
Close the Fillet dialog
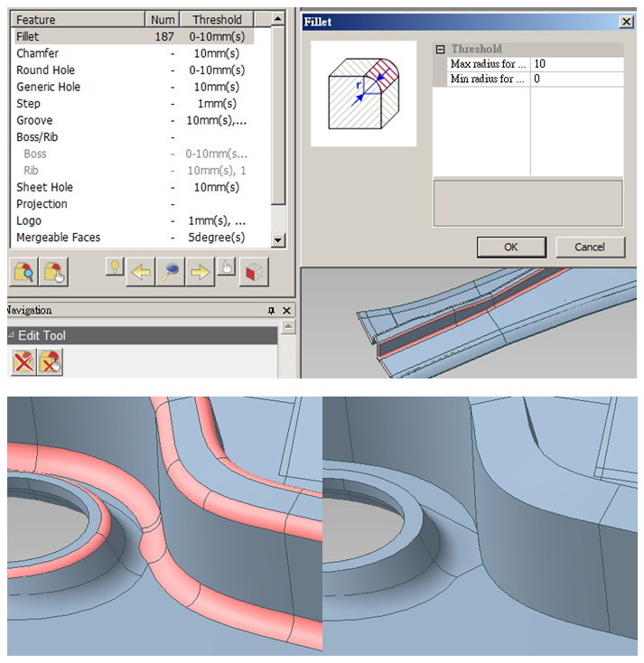[x=626, y=22]
